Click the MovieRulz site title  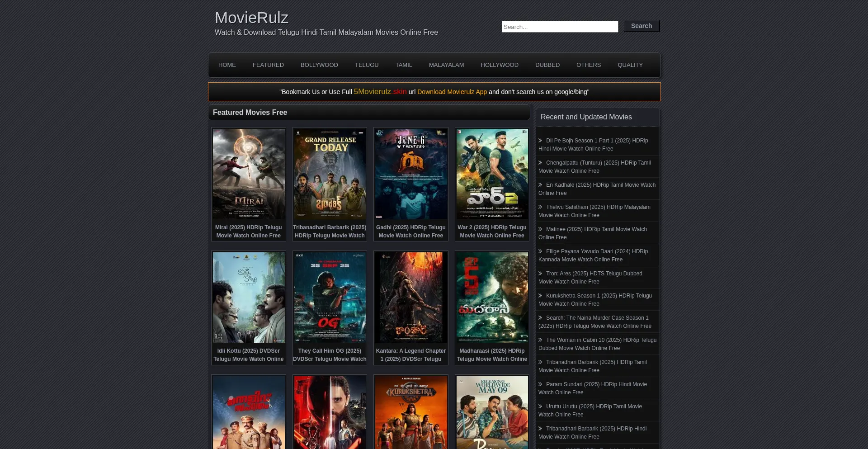click(x=251, y=18)
